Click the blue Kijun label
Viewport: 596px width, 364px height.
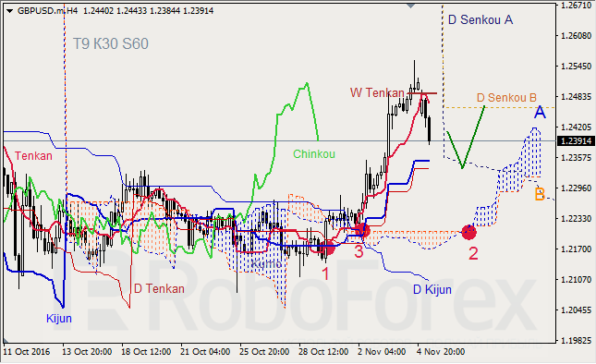pos(59,319)
